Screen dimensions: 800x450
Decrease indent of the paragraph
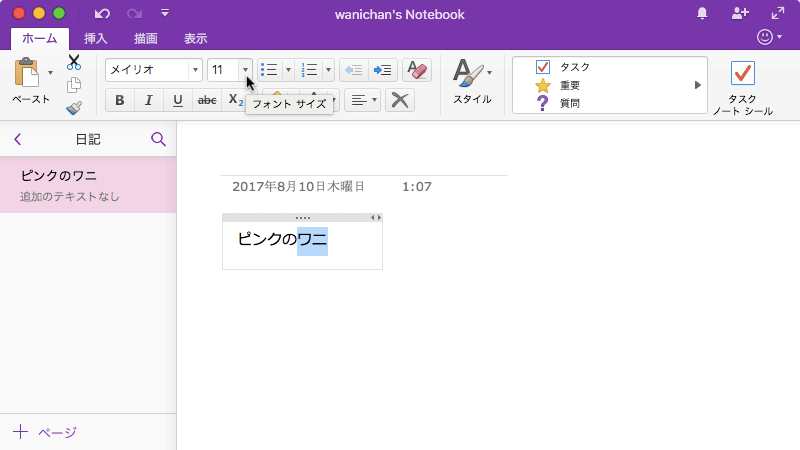(353, 70)
